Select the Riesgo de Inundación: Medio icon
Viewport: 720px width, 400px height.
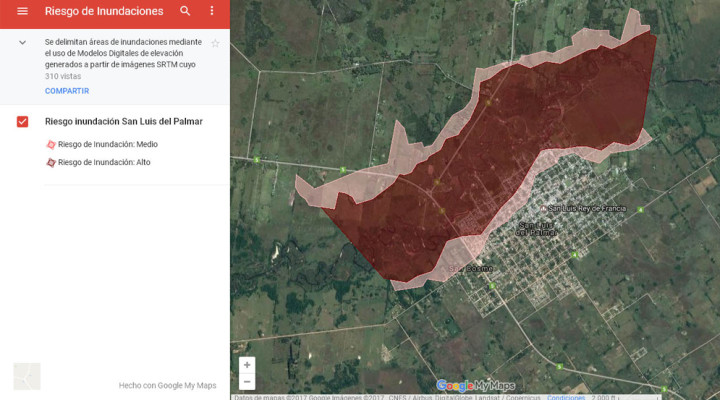[51, 144]
